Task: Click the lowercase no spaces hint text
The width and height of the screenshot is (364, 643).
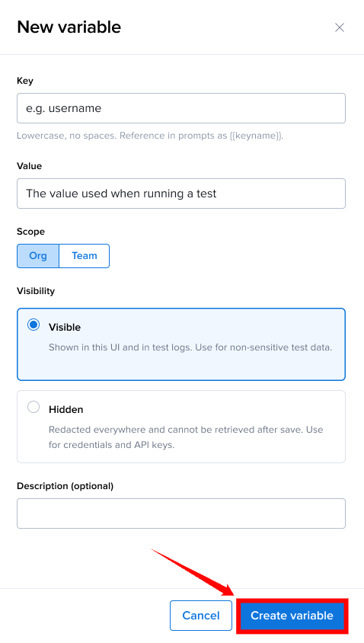Action: tap(150, 136)
